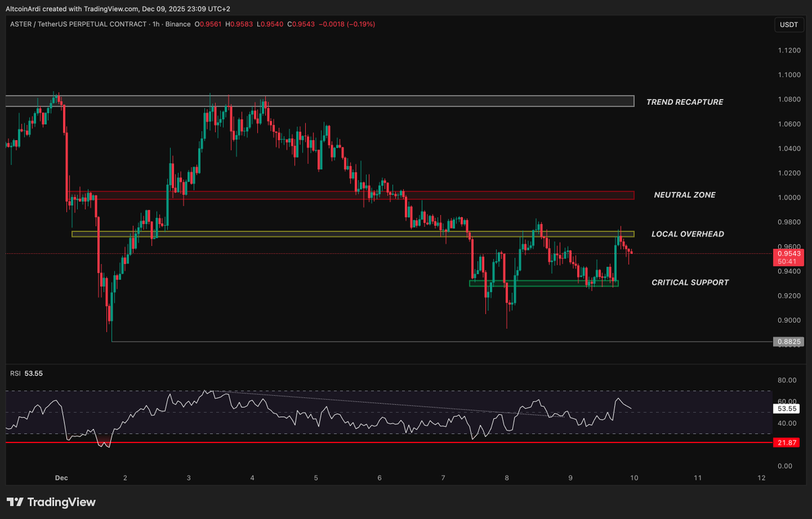Click the ASTER / TetherUS symbol title
Image resolution: width=812 pixels, height=519 pixels.
[78, 24]
